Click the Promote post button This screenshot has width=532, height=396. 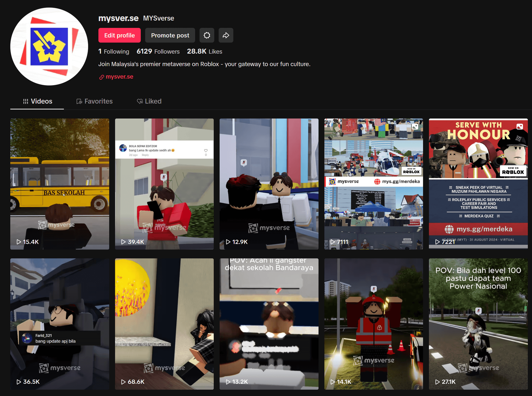[170, 35]
